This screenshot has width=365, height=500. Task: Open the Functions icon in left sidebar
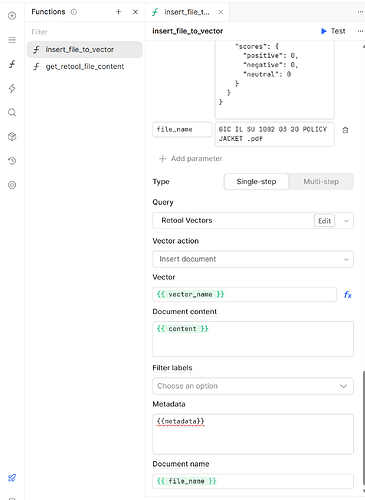point(12,64)
